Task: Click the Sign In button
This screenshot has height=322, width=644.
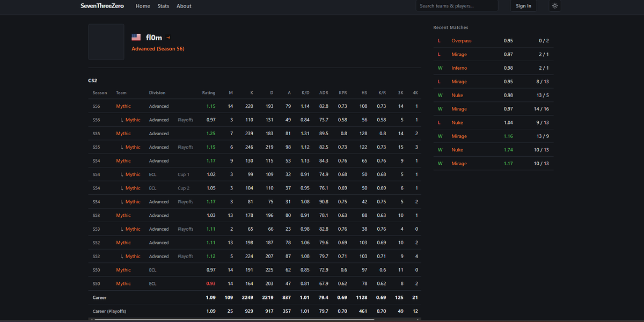Action: (x=523, y=6)
